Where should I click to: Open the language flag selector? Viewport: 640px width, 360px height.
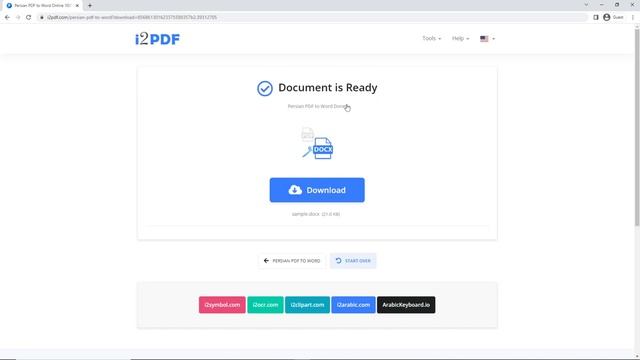[487, 39]
